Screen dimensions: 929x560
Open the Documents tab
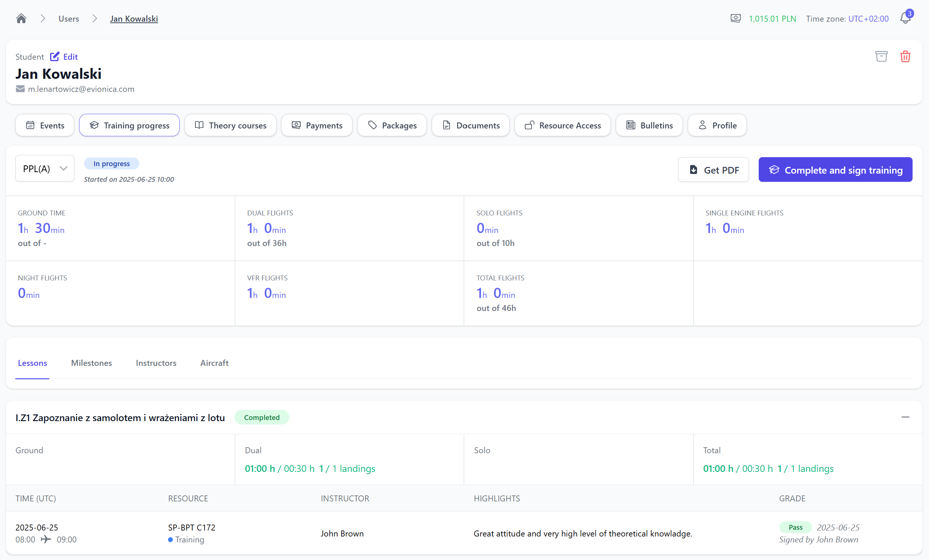pos(470,125)
